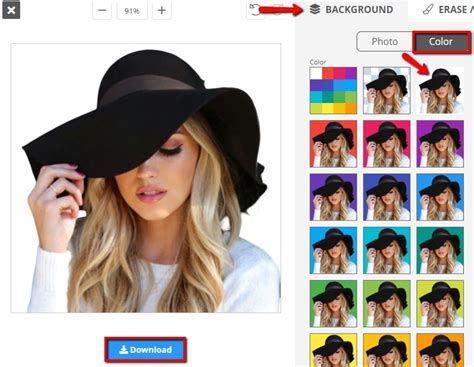Apply the purple background swatch

click(x=440, y=144)
